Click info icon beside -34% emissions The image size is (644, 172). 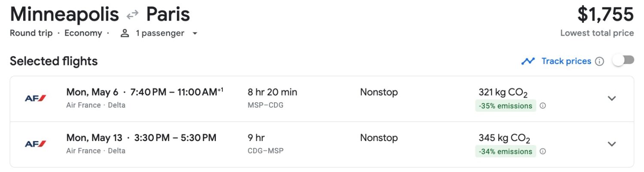(x=543, y=151)
